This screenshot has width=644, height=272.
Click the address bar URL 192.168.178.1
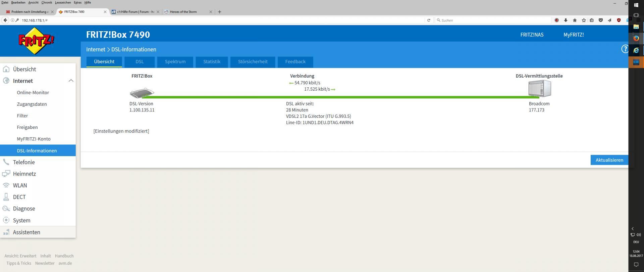click(35, 20)
